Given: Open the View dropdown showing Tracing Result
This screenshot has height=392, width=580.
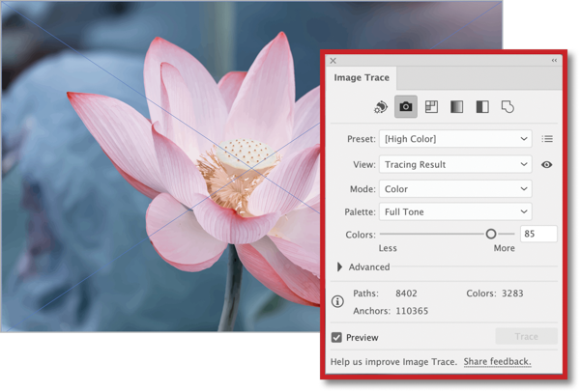Looking at the screenshot, I should (455, 164).
